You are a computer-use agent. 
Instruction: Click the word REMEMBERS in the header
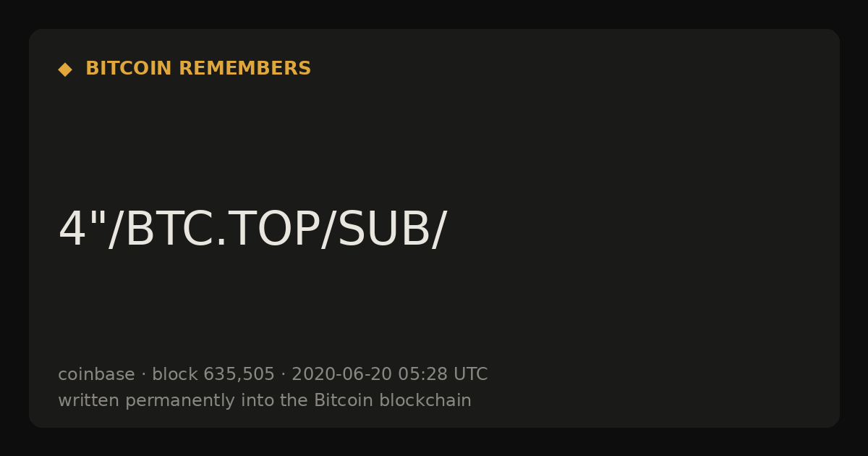click(245, 69)
